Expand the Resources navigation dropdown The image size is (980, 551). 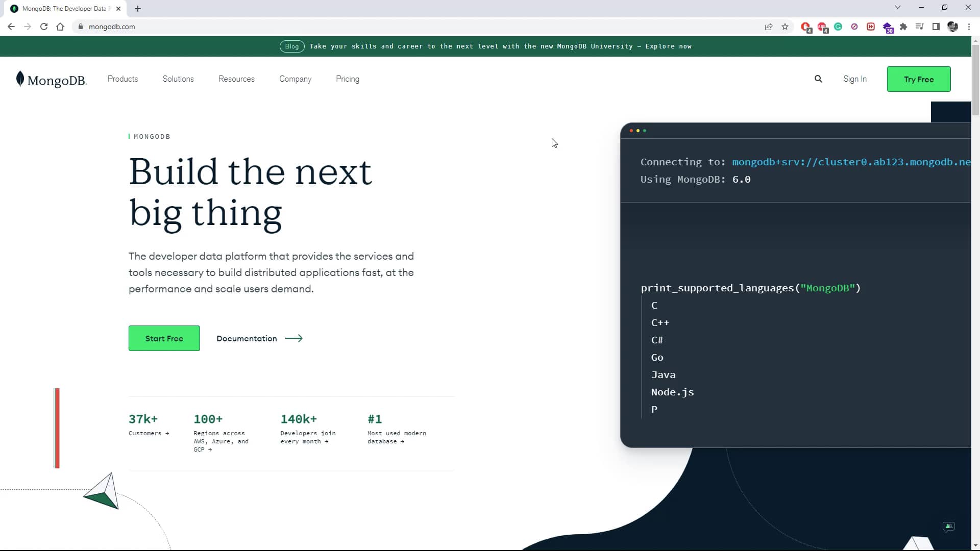point(236,79)
